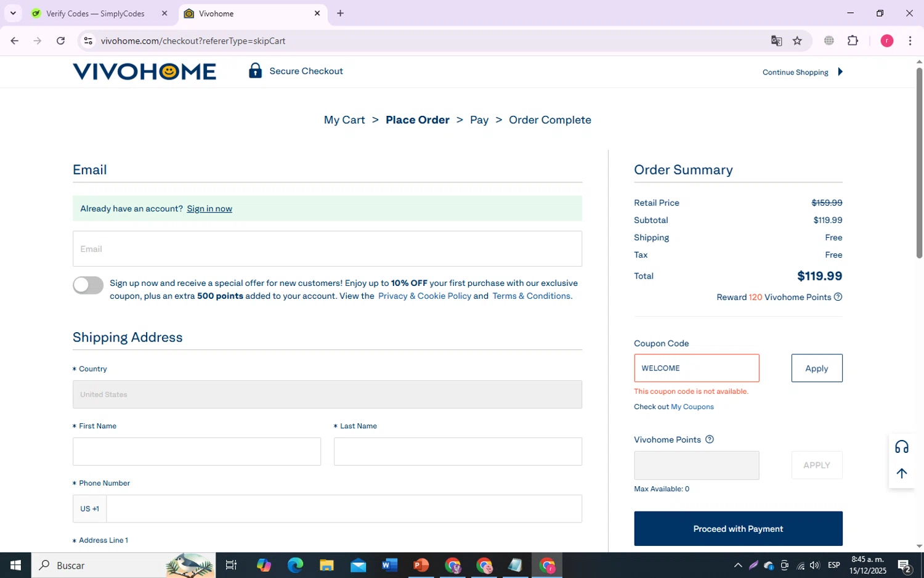Open PowerPoint from the taskbar

[x=421, y=565]
